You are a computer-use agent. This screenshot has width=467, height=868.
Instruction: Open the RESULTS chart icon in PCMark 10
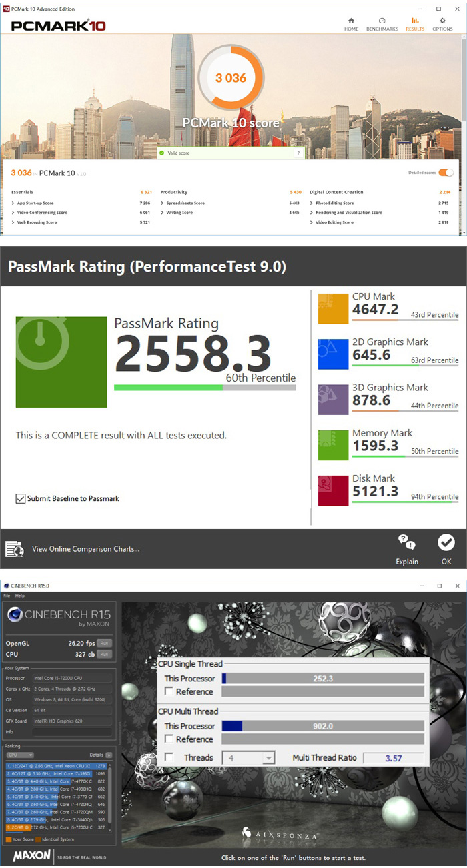[x=415, y=21]
